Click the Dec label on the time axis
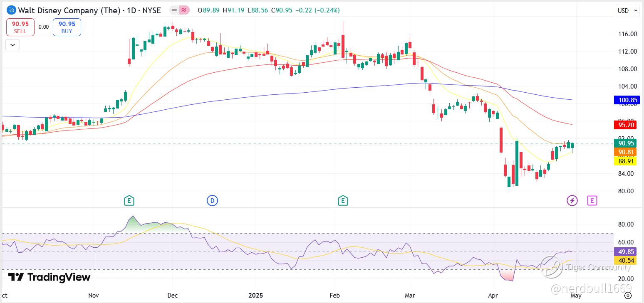Viewport: 644px width, 303px height. tap(172, 296)
